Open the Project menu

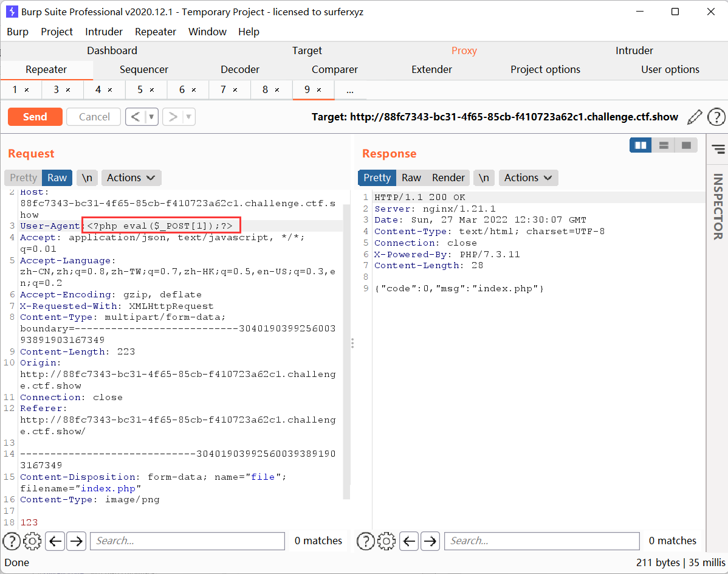(x=57, y=32)
